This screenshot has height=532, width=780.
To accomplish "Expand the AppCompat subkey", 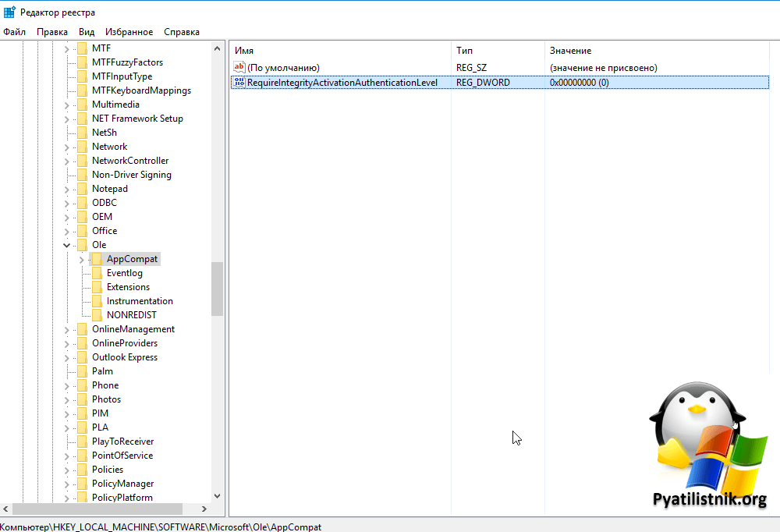I will [81, 259].
